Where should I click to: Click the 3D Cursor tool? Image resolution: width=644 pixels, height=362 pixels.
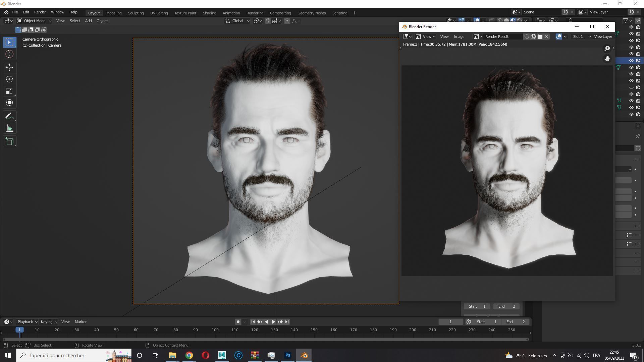[x=9, y=54]
